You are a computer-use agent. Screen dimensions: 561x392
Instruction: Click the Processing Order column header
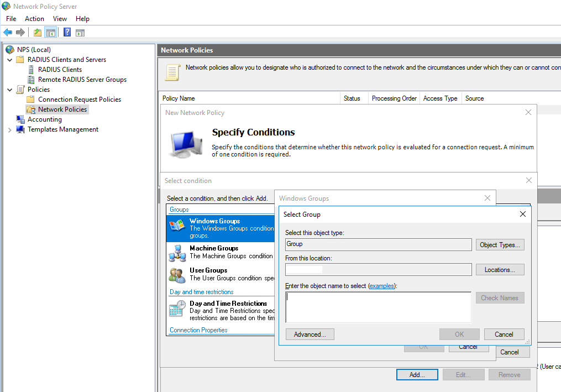click(394, 98)
